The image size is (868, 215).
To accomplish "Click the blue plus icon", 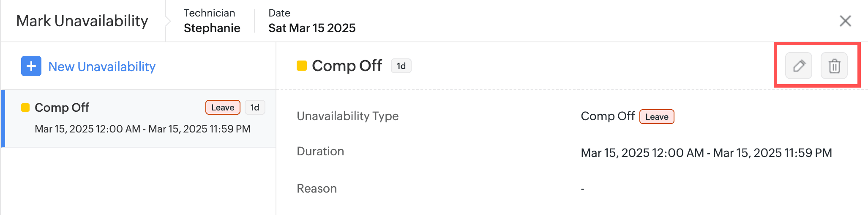I will (31, 66).
